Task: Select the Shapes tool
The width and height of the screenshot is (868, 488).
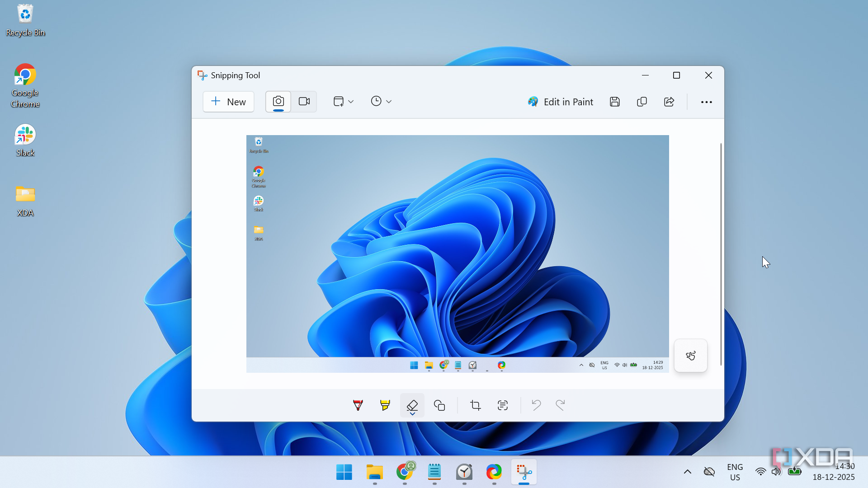Action: point(439,405)
